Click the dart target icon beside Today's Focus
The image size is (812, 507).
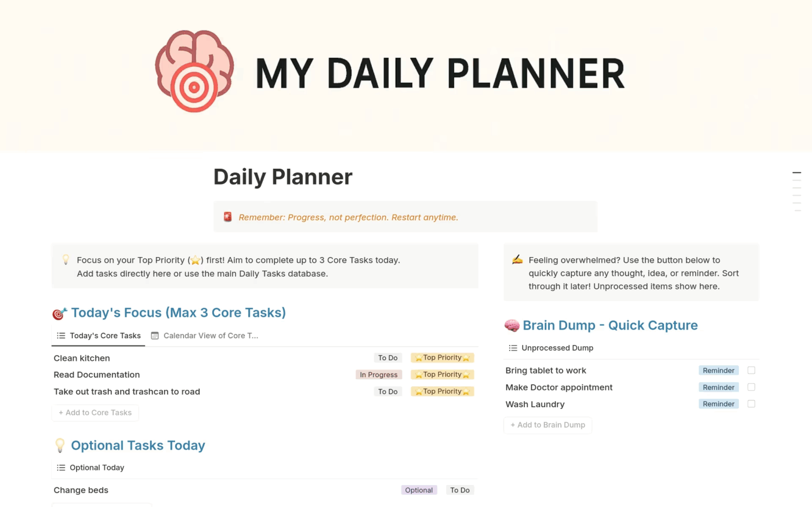point(60,314)
